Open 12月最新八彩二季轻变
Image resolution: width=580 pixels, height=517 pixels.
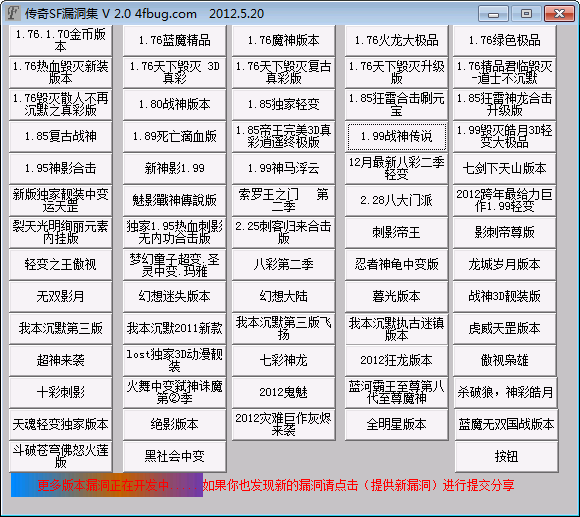click(397, 169)
